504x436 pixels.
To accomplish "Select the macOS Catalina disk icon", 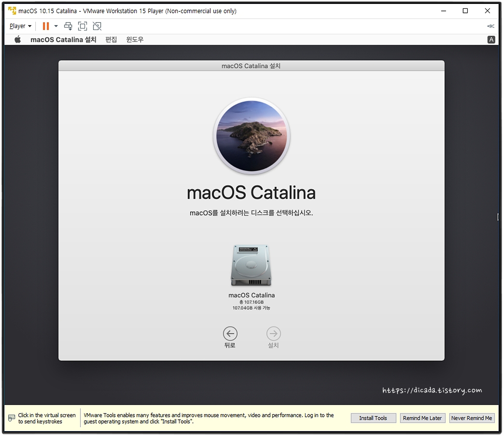I will coord(251,265).
